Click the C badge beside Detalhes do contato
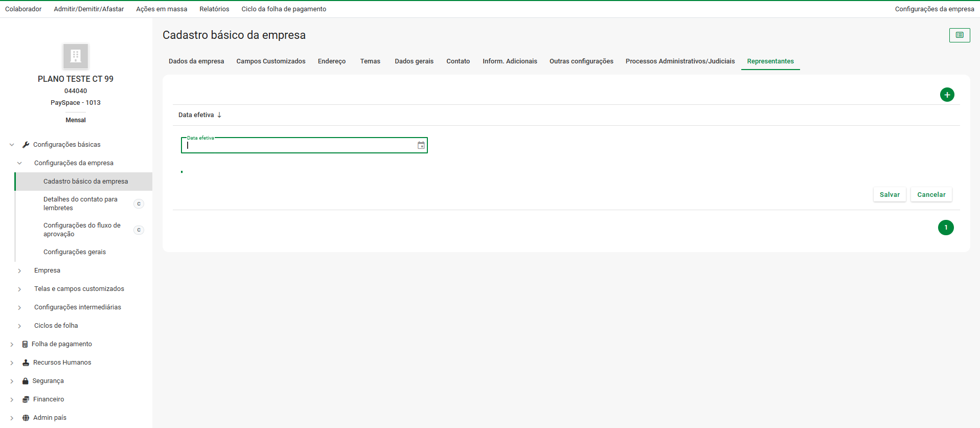This screenshot has width=980, height=428. (x=139, y=204)
